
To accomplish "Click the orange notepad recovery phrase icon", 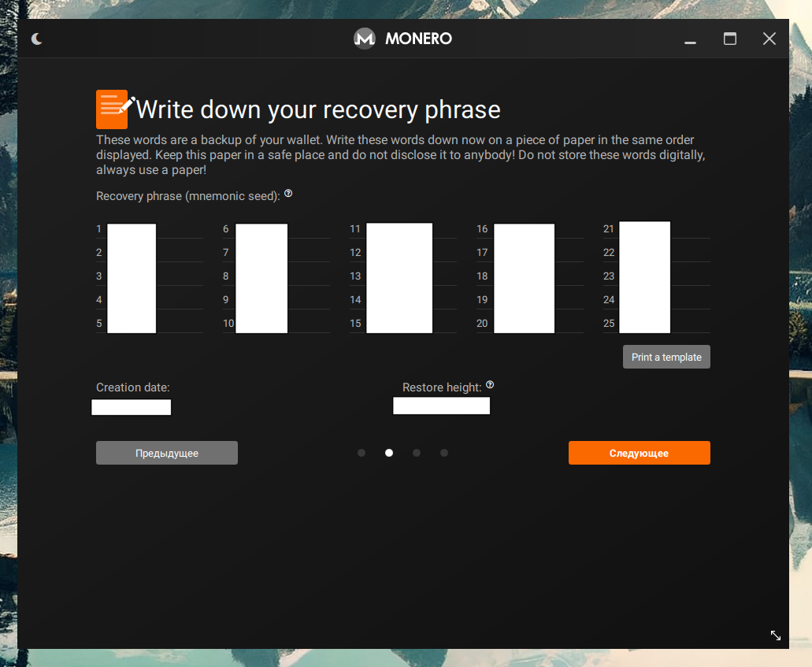I will click(x=113, y=109).
